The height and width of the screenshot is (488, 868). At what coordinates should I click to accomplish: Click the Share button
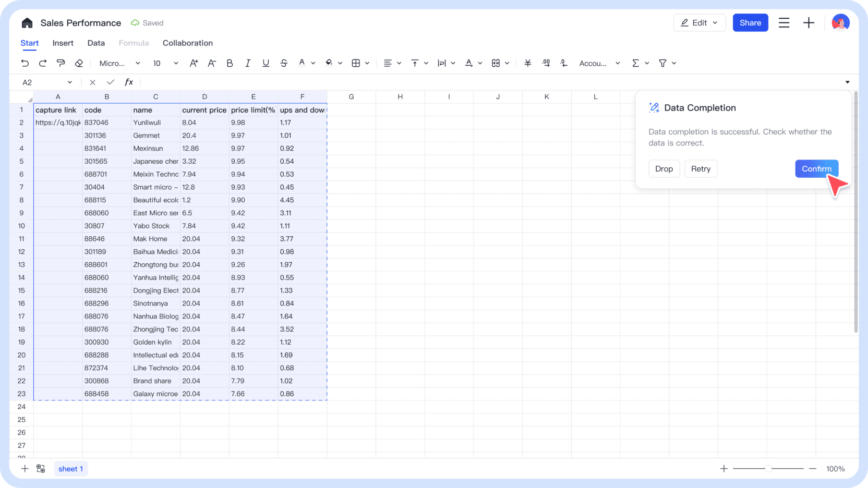point(750,23)
